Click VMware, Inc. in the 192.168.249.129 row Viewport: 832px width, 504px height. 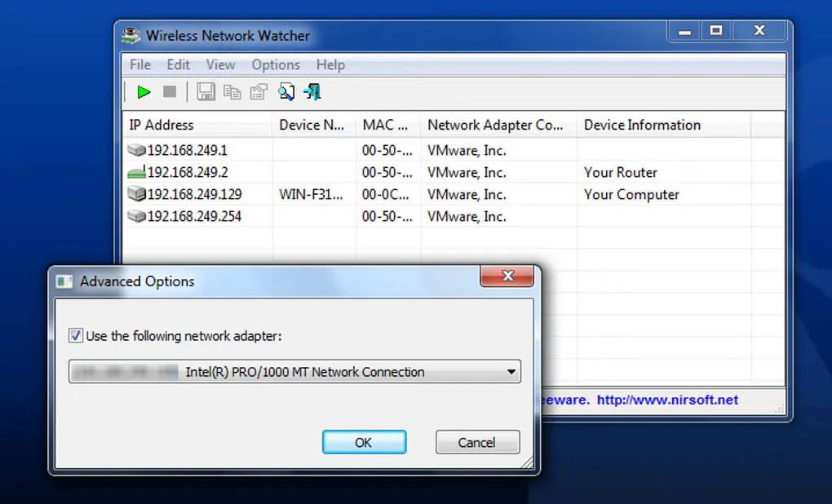coord(467,195)
